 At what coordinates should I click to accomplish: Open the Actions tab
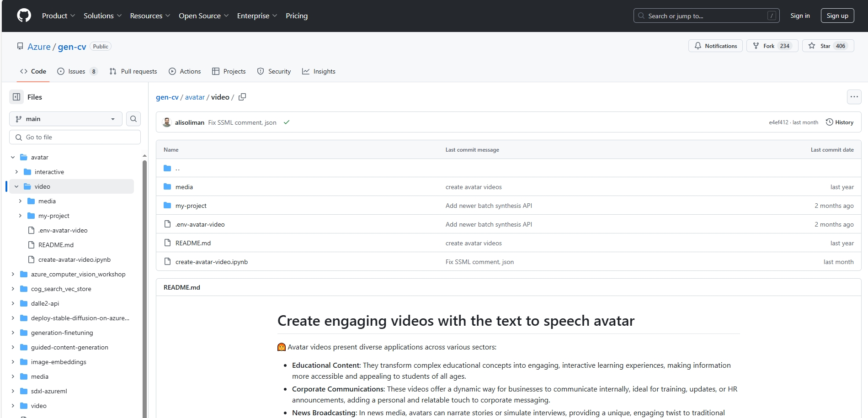[x=185, y=71]
